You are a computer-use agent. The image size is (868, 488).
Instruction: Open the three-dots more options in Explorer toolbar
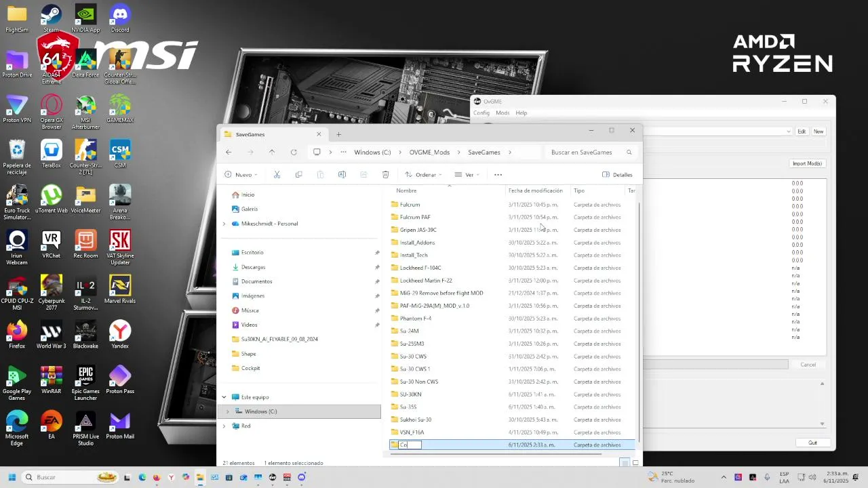(498, 174)
